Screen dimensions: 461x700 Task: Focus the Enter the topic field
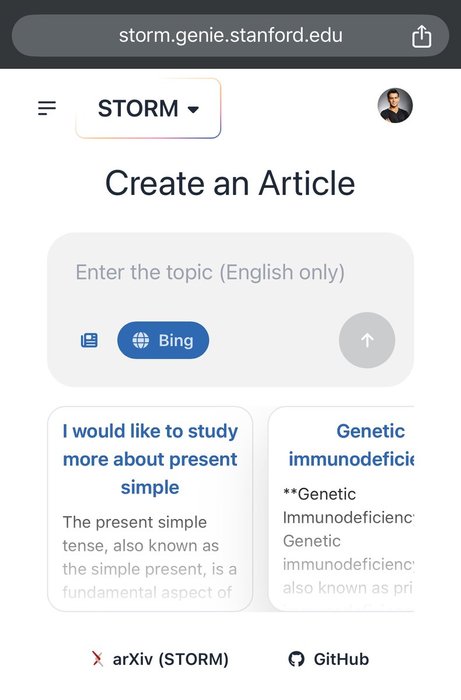pyautogui.click(x=230, y=272)
